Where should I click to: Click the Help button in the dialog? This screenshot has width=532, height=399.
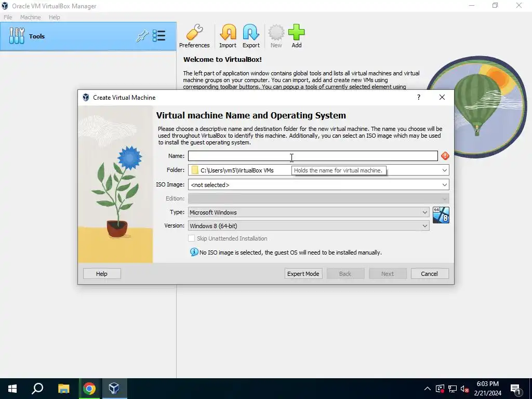pos(102,274)
